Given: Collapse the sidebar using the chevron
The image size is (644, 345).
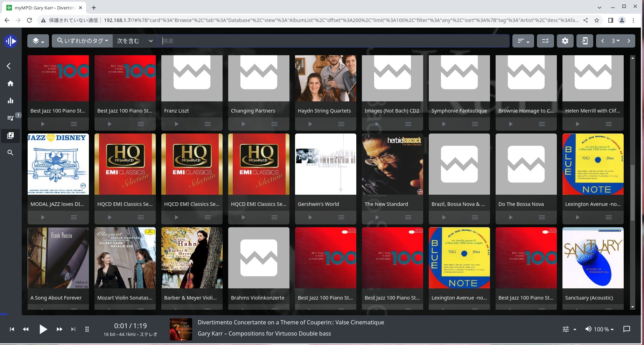Looking at the screenshot, I should pyautogui.click(x=8, y=66).
